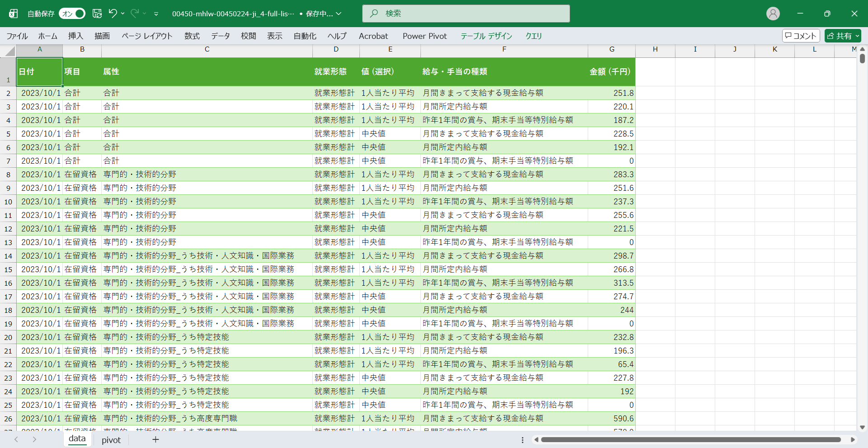Select column F header
868x448 pixels.
point(504,49)
